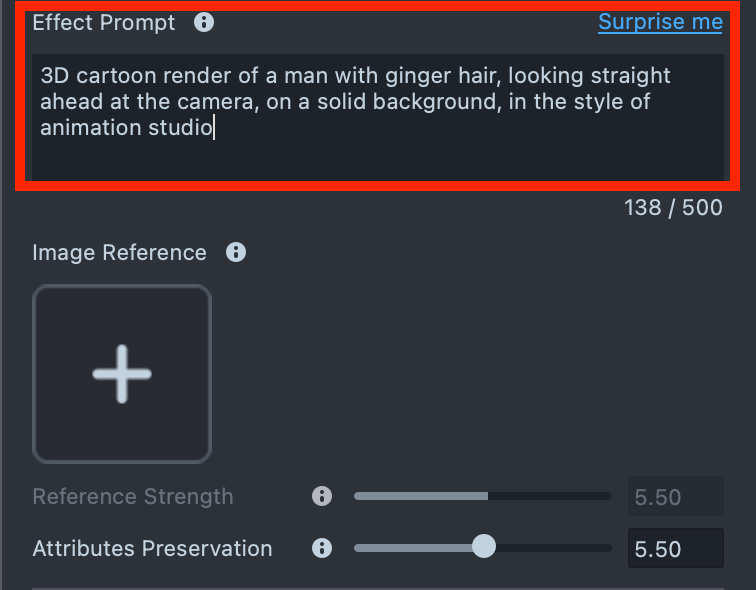Click the Effect Prompt label
This screenshot has height=590, width=756.
104,23
